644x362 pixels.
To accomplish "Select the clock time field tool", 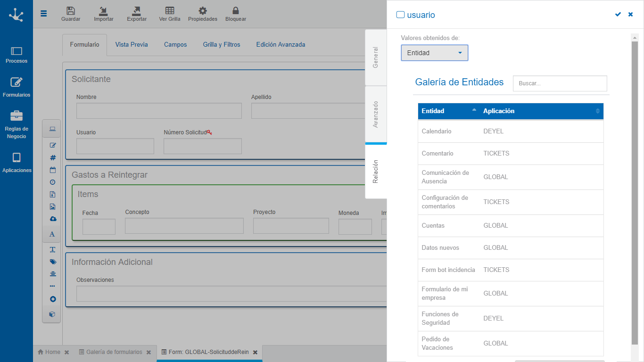I will pyautogui.click(x=53, y=182).
